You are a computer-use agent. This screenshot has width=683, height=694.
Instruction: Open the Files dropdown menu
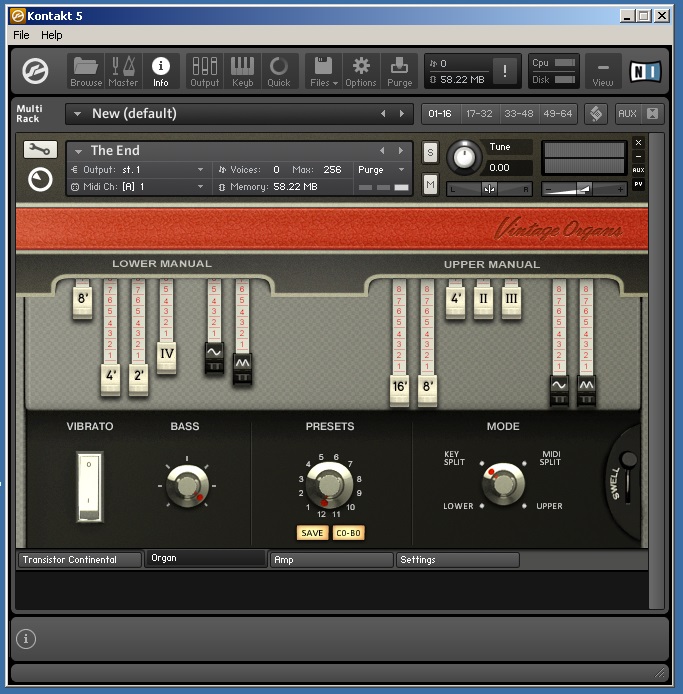(x=323, y=70)
